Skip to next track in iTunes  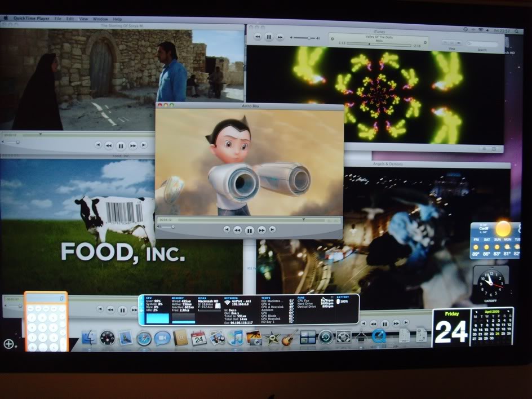[280, 37]
